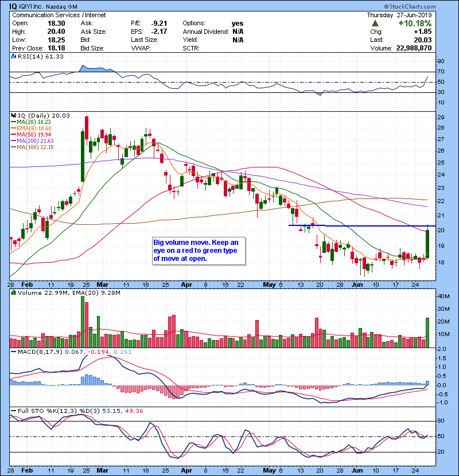
Task: Select the EMA(8) 18.60 legend entry
Action: pyautogui.click(x=31, y=128)
